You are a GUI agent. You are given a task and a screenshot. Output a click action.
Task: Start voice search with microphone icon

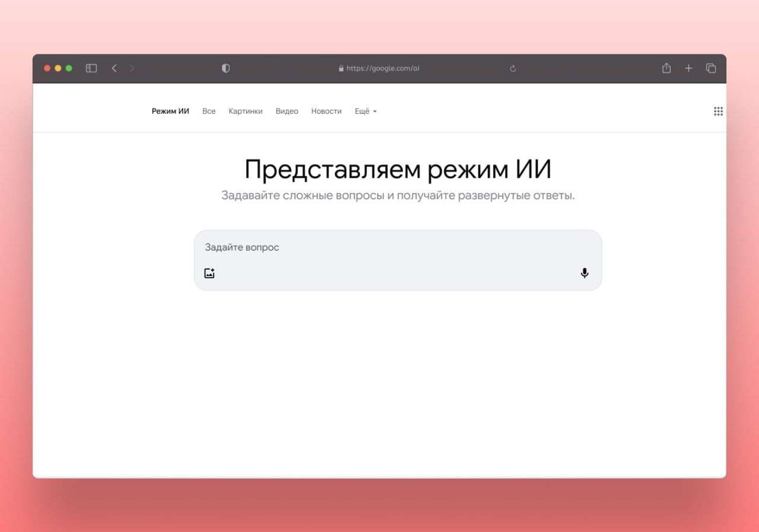tap(585, 273)
